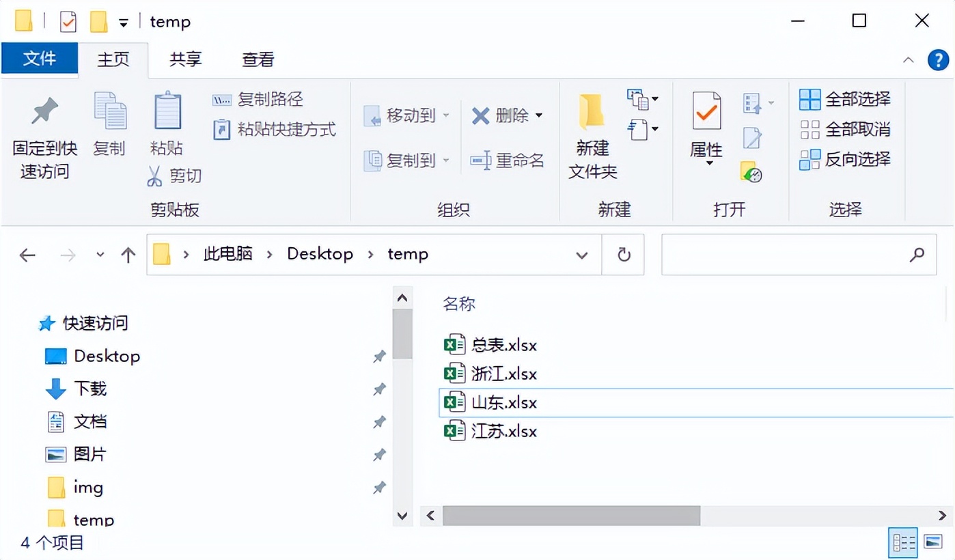The height and width of the screenshot is (560, 955).
Task: Click the 固定到快速访问 pin icon
Action: tap(44, 109)
